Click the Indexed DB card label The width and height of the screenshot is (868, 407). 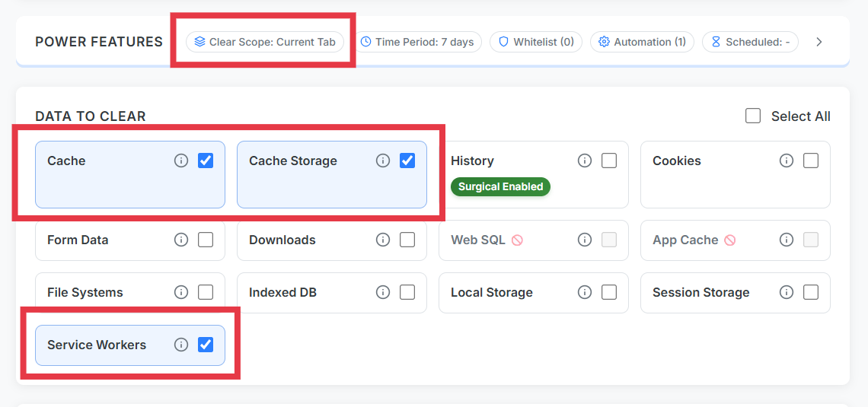(283, 293)
